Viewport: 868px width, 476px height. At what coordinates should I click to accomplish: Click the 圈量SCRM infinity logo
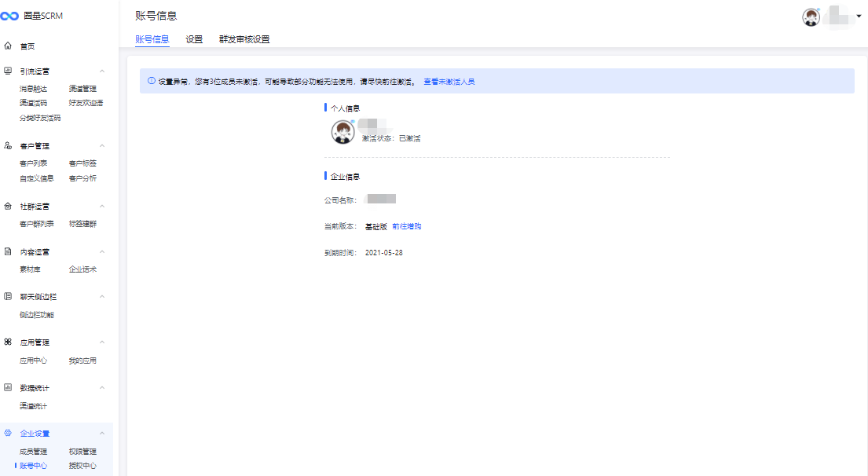pos(10,16)
